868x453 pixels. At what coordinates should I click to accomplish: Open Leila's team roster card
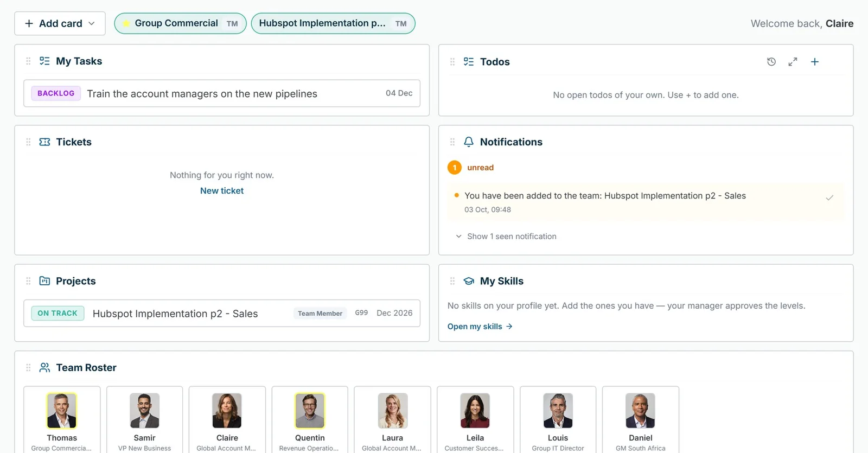[475, 420]
